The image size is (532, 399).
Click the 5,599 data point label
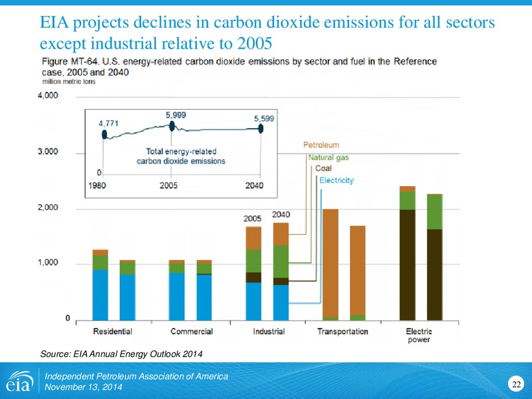coord(264,118)
